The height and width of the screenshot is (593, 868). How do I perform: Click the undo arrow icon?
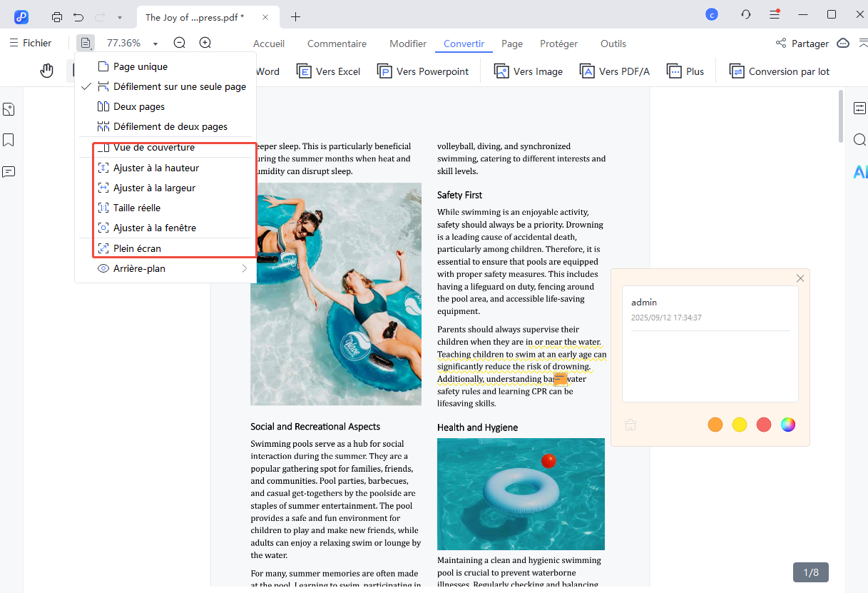click(78, 16)
